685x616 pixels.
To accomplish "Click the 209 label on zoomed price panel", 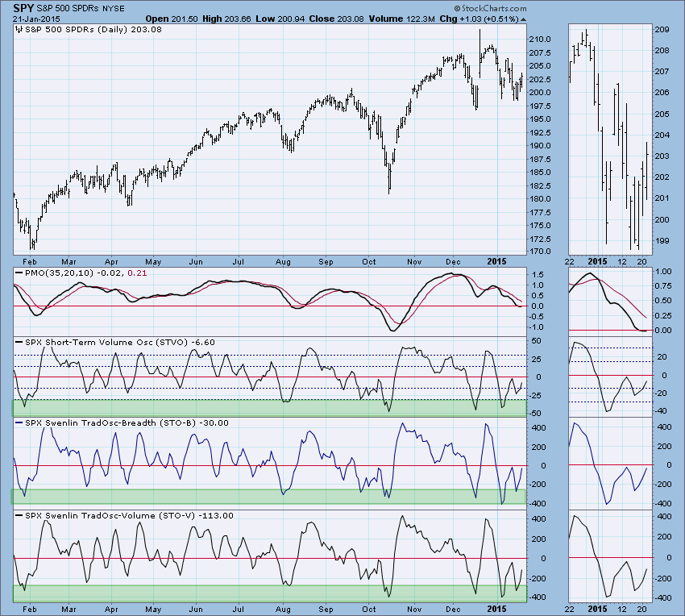I will coord(662,30).
